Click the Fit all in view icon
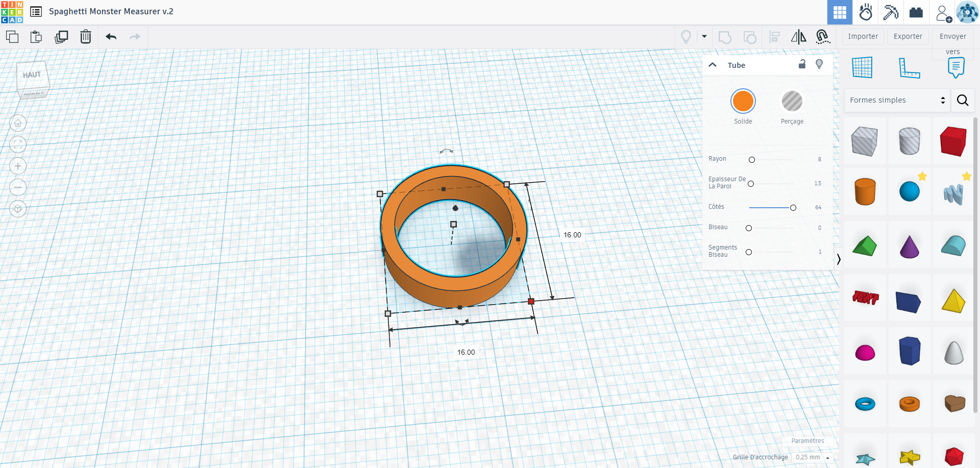The width and height of the screenshot is (980, 468). click(18, 144)
